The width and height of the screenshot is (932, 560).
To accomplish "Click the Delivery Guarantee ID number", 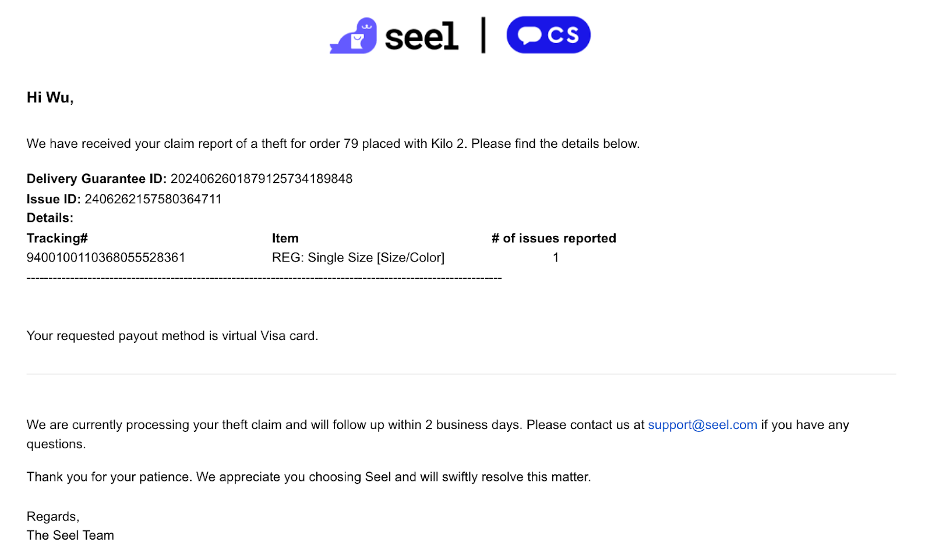I will pyautogui.click(x=262, y=179).
